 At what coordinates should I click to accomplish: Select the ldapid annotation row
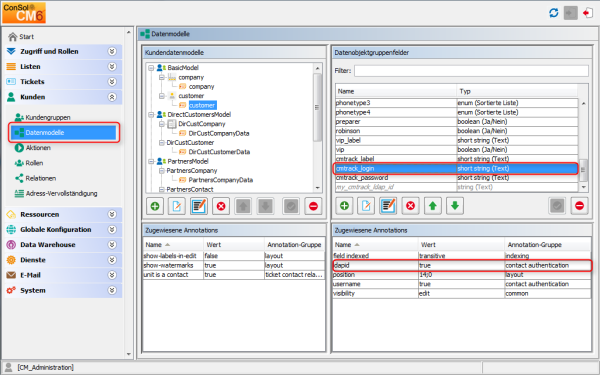pyautogui.click(x=462, y=265)
